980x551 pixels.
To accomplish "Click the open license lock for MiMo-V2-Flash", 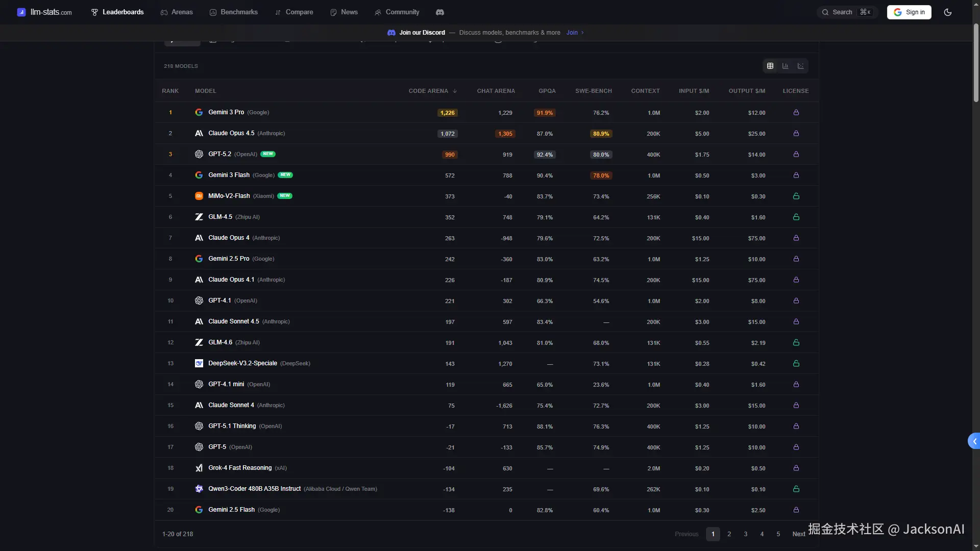I will click(x=796, y=196).
